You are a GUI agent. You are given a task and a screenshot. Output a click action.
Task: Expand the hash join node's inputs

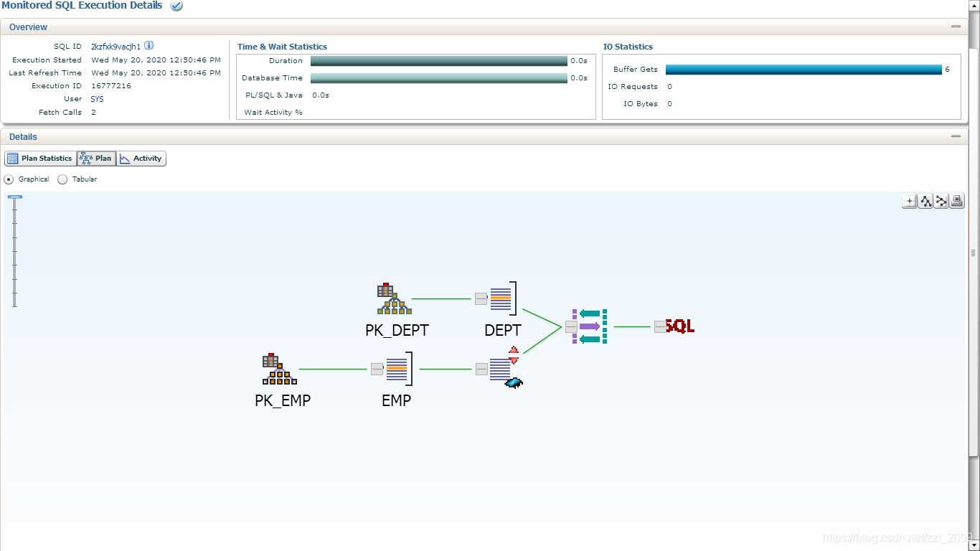coord(571,326)
